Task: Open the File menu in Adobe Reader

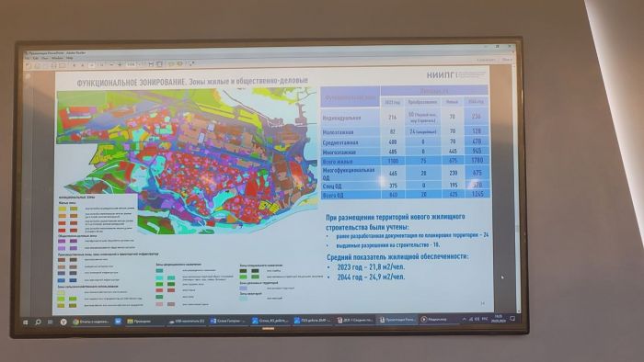Action: (27, 58)
